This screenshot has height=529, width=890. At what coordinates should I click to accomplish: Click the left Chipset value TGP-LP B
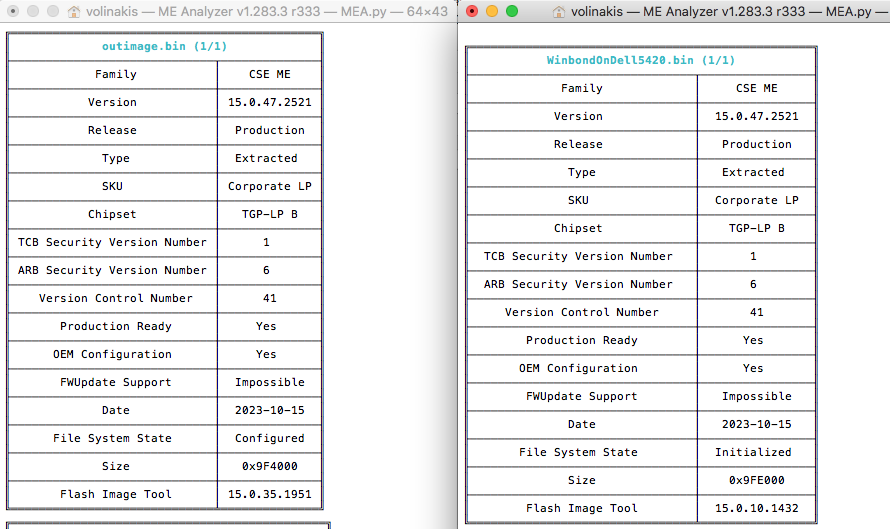(269, 214)
